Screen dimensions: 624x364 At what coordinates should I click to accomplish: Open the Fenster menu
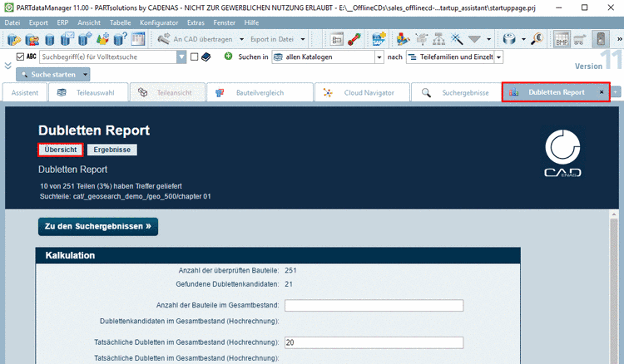click(x=224, y=22)
